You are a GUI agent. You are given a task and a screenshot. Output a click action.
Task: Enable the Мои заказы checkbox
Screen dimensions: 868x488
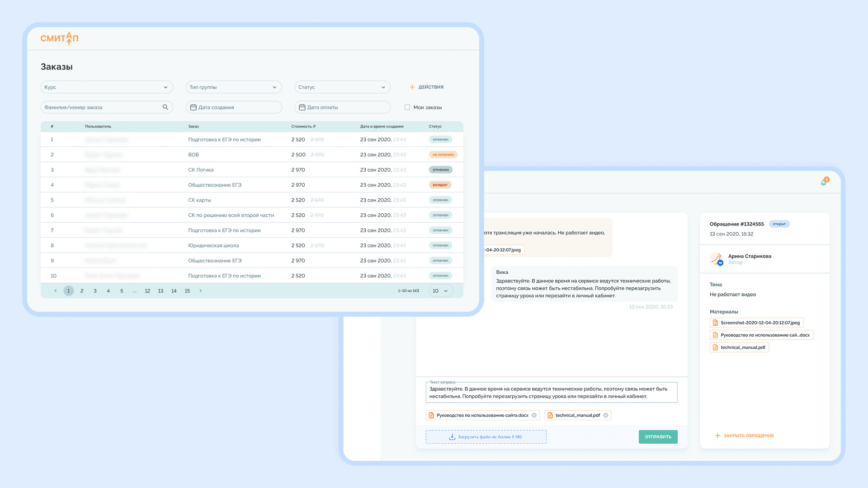click(x=407, y=107)
